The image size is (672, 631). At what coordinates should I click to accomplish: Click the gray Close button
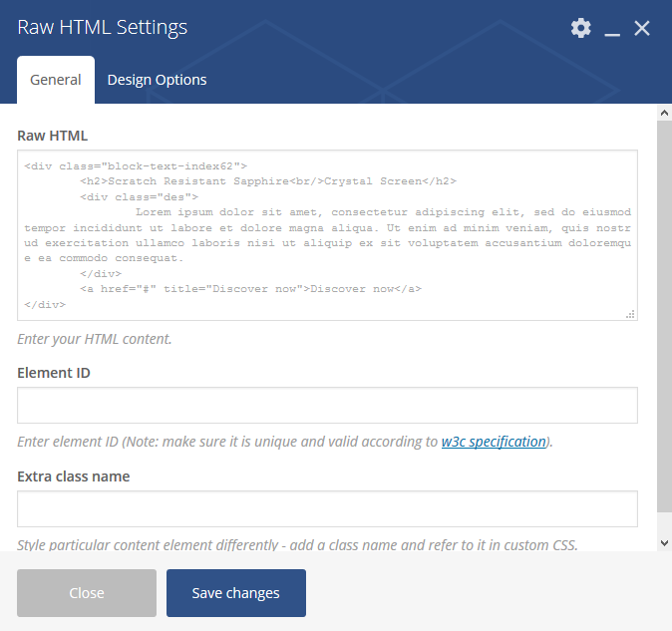pyautogui.click(x=87, y=593)
